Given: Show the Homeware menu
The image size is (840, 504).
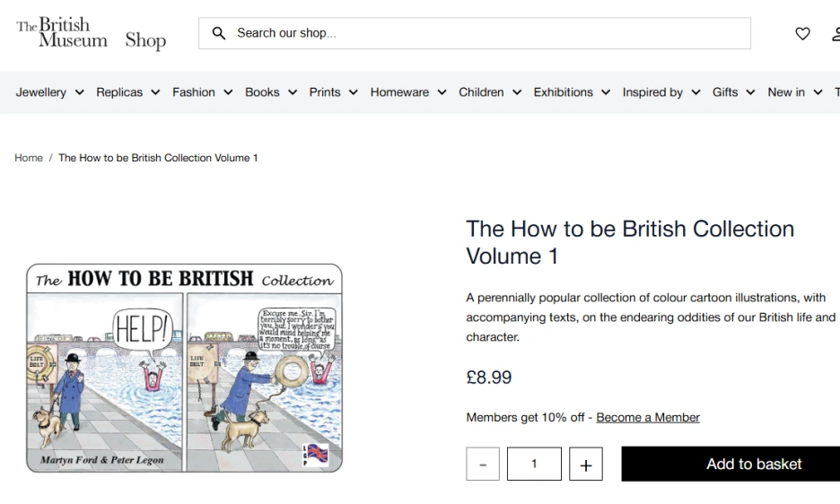Looking at the screenshot, I should click(x=408, y=92).
